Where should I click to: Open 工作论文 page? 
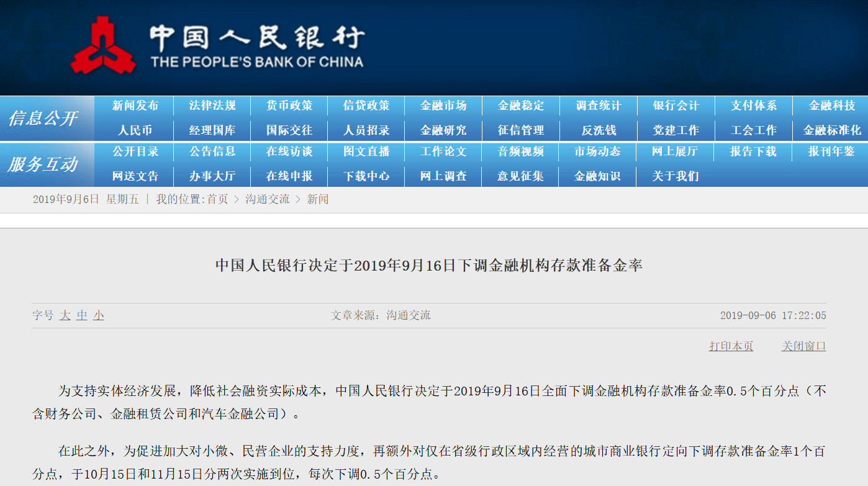(x=443, y=151)
